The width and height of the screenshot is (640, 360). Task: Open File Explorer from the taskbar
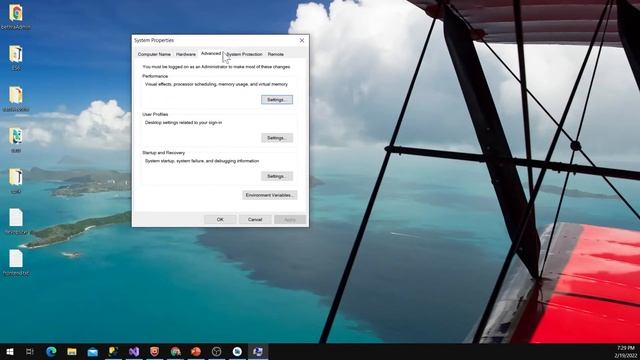pos(72,351)
